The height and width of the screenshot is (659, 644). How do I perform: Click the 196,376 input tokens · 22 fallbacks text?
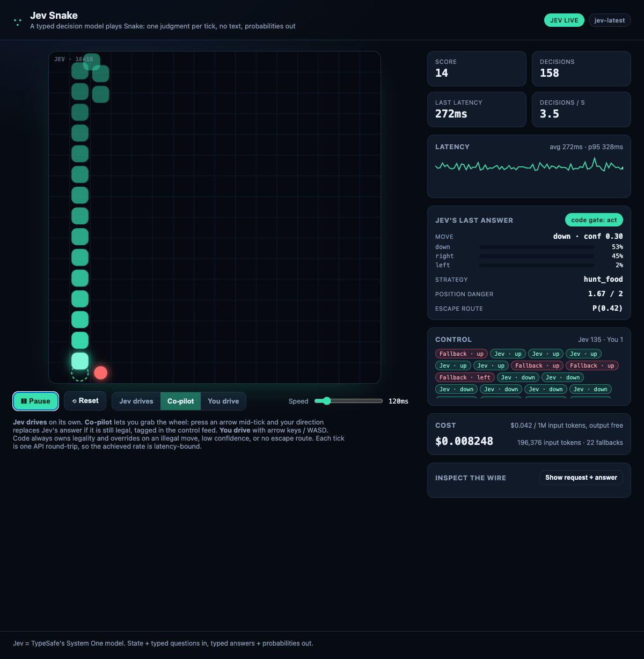point(570,443)
